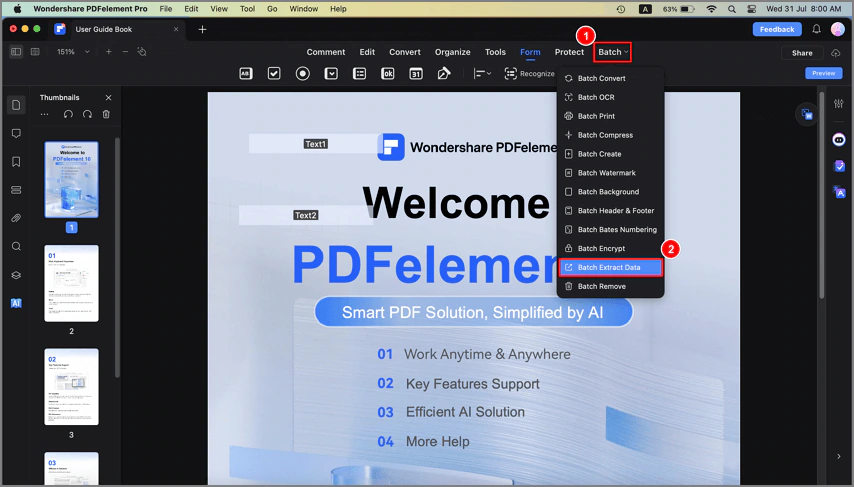Open the Layers sidebar panel
Viewport: 854px width, 487px height.
pyautogui.click(x=16, y=275)
